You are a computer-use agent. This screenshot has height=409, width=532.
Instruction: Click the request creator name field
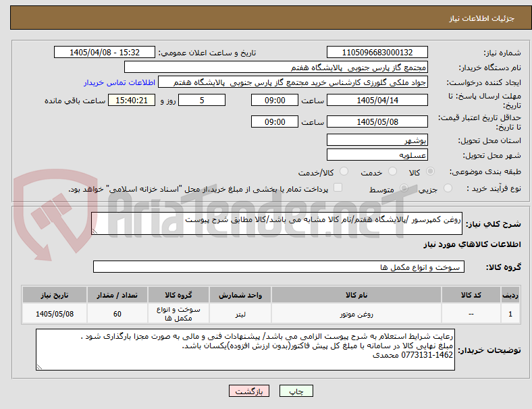click(x=293, y=82)
